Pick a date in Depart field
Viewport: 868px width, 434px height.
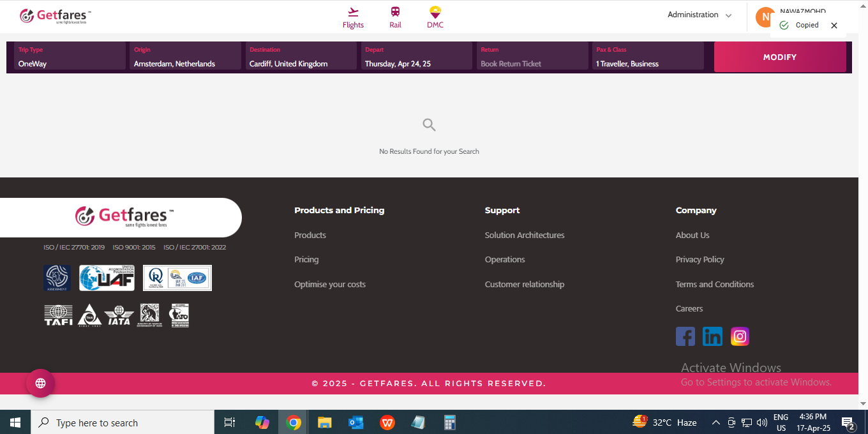(x=417, y=57)
